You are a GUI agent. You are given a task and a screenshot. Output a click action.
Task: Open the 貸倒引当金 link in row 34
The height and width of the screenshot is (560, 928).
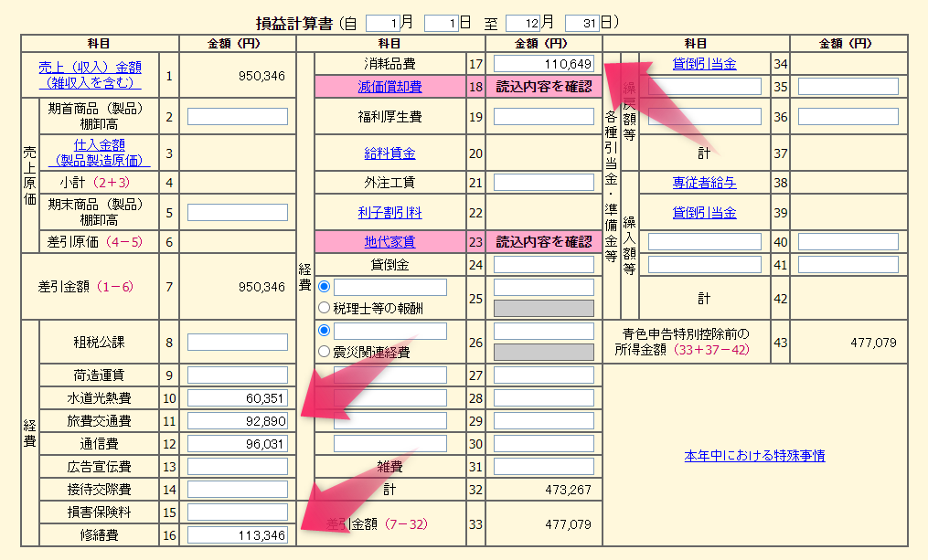(x=704, y=64)
